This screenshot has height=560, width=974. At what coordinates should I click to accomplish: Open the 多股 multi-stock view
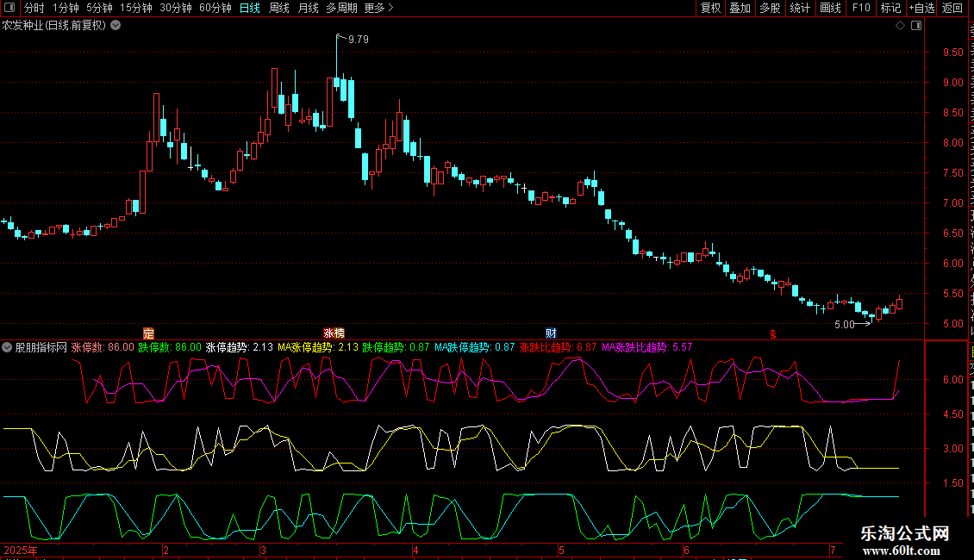[x=771, y=8]
